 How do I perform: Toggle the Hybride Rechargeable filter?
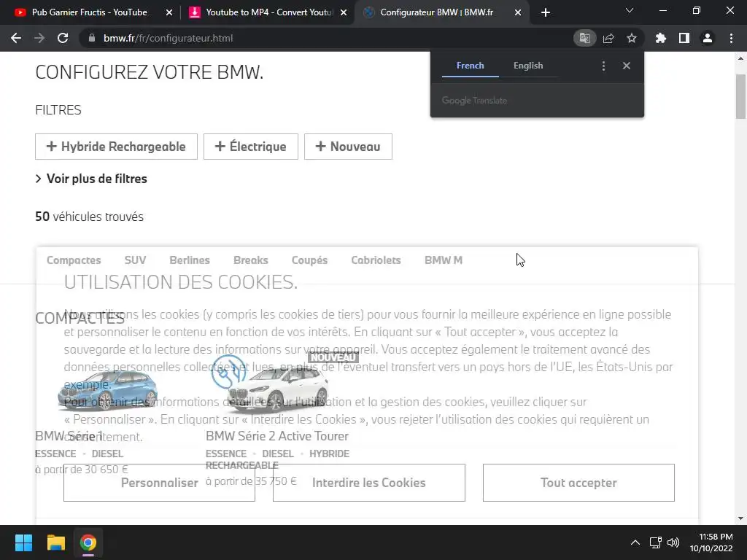(116, 147)
